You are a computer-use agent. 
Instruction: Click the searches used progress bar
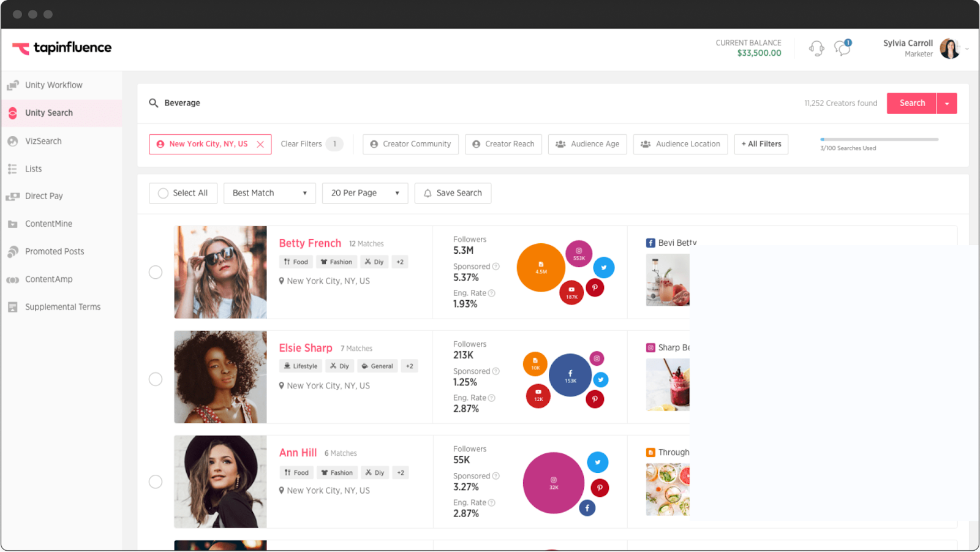pos(880,139)
